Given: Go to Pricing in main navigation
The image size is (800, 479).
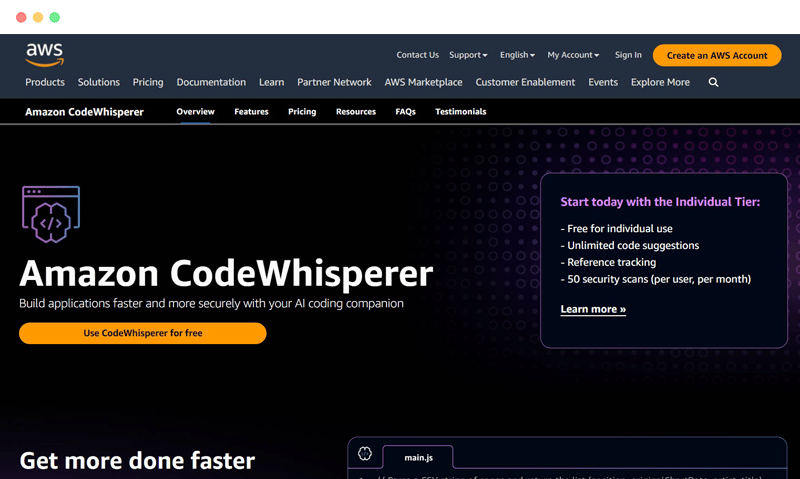Looking at the screenshot, I should coord(148,82).
